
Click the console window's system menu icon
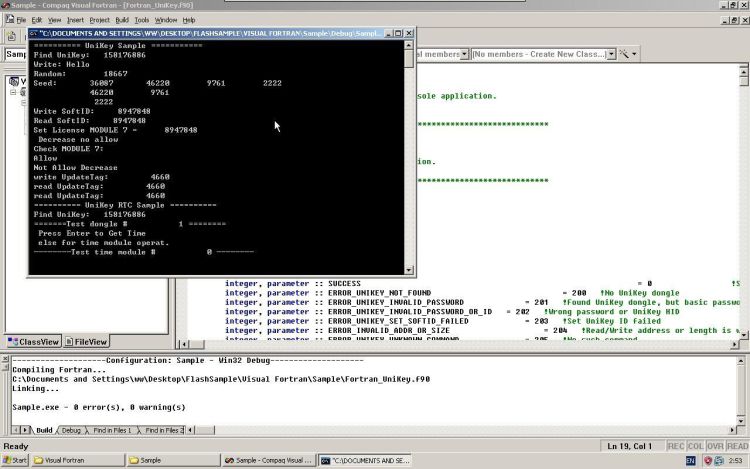33,33
